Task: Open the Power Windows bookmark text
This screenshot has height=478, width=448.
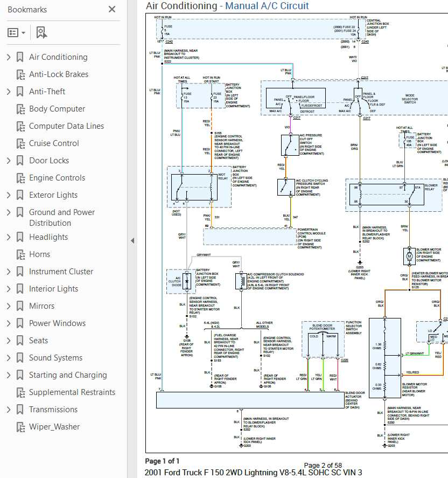Action: pos(57,323)
